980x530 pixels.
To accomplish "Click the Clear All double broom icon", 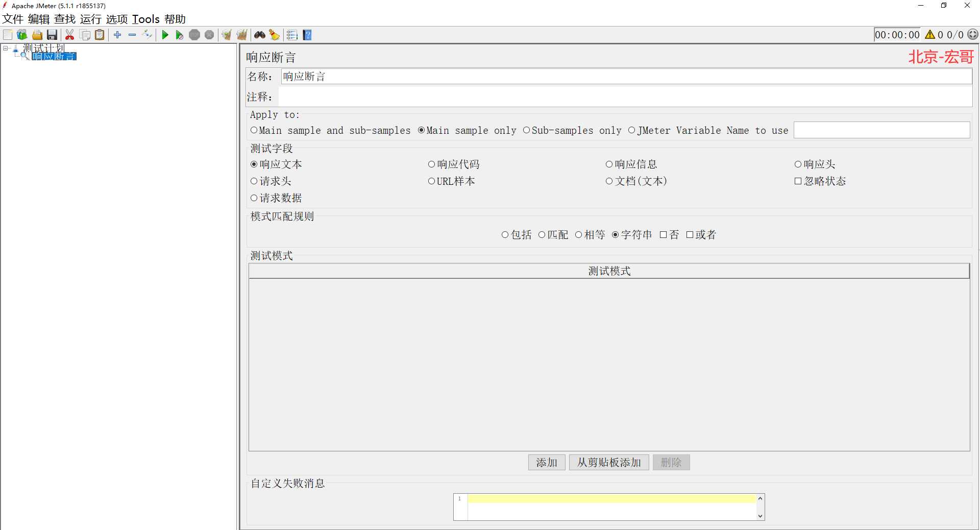I will coord(242,35).
